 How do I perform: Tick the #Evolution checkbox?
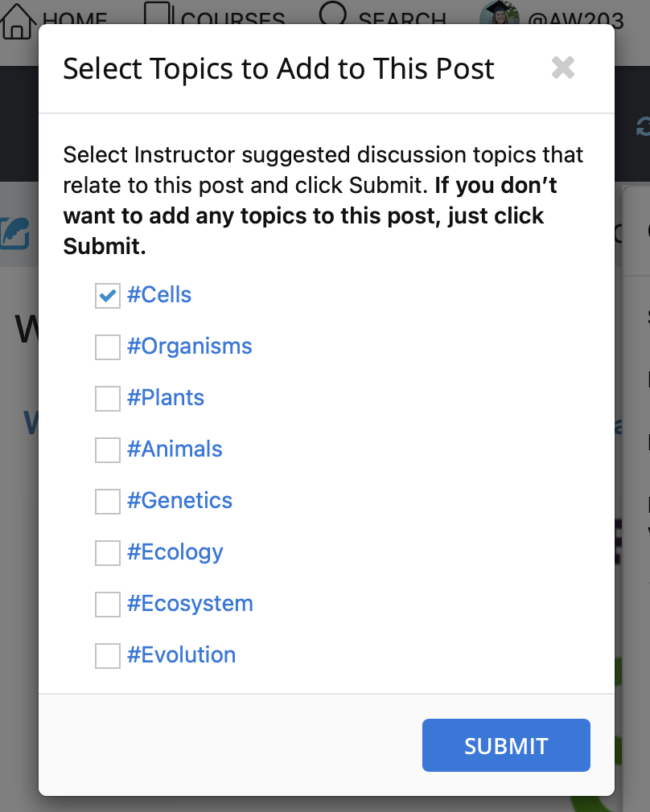(x=108, y=655)
